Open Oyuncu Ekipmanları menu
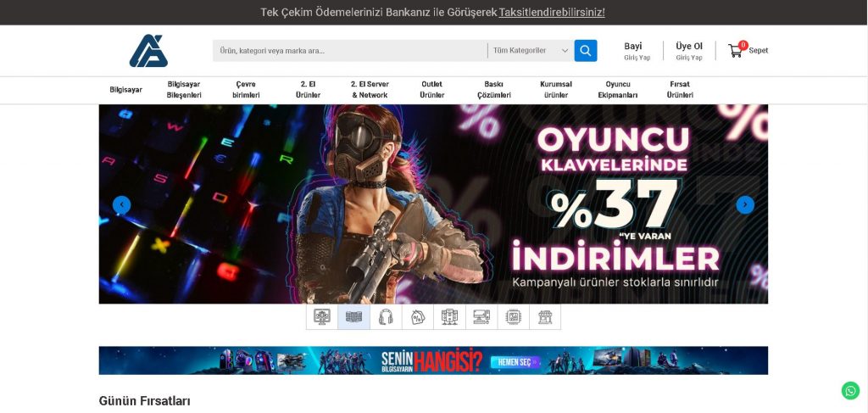The height and width of the screenshot is (413, 868). (x=617, y=90)
